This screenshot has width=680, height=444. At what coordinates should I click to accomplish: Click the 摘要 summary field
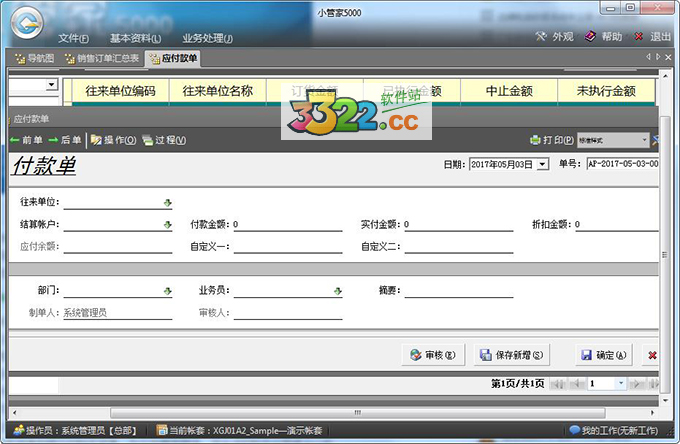pos(458,291)
